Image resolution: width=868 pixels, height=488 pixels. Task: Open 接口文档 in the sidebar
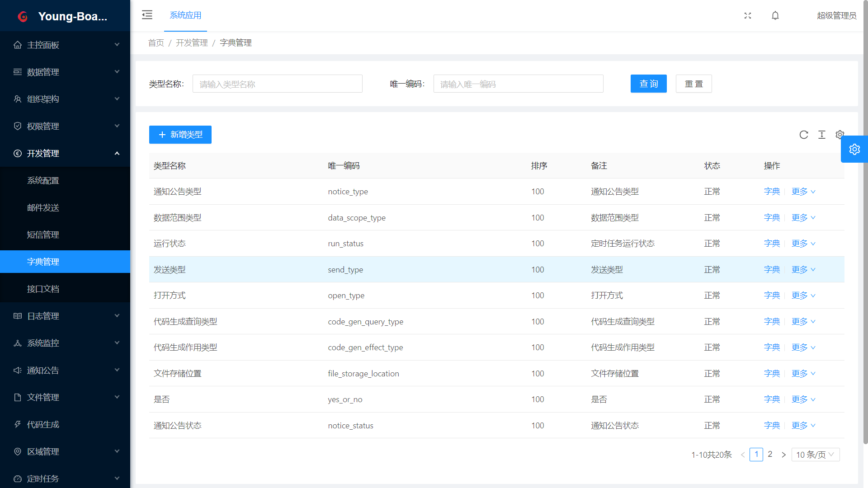43,289
